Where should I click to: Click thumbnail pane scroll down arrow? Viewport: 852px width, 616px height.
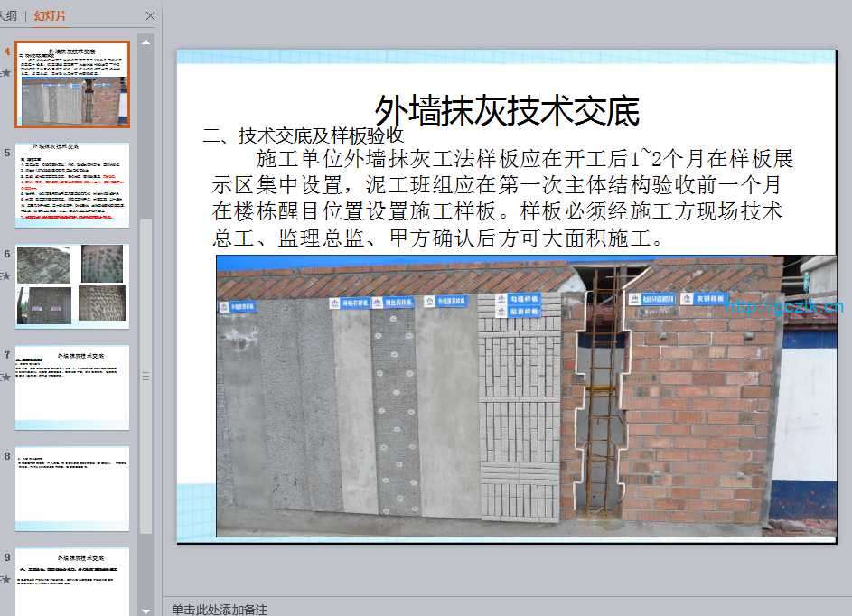(x=145, y=609)
